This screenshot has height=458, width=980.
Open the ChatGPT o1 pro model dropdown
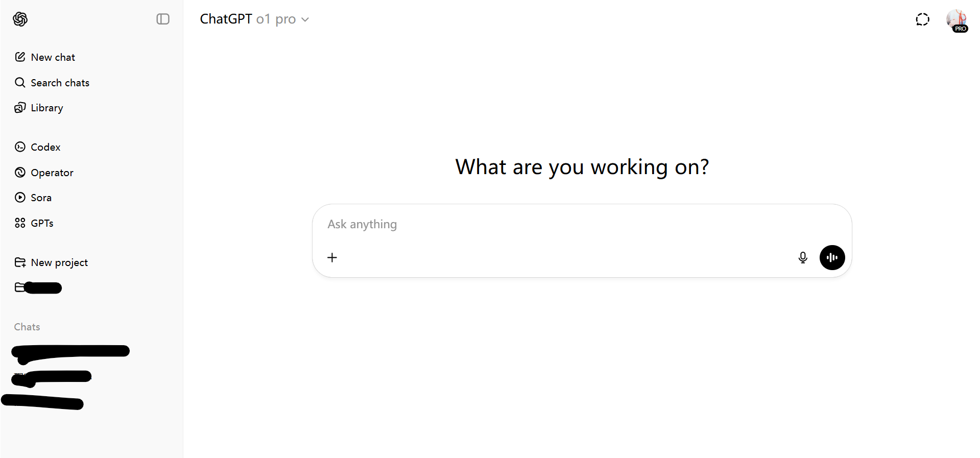(x=254, y=19)
